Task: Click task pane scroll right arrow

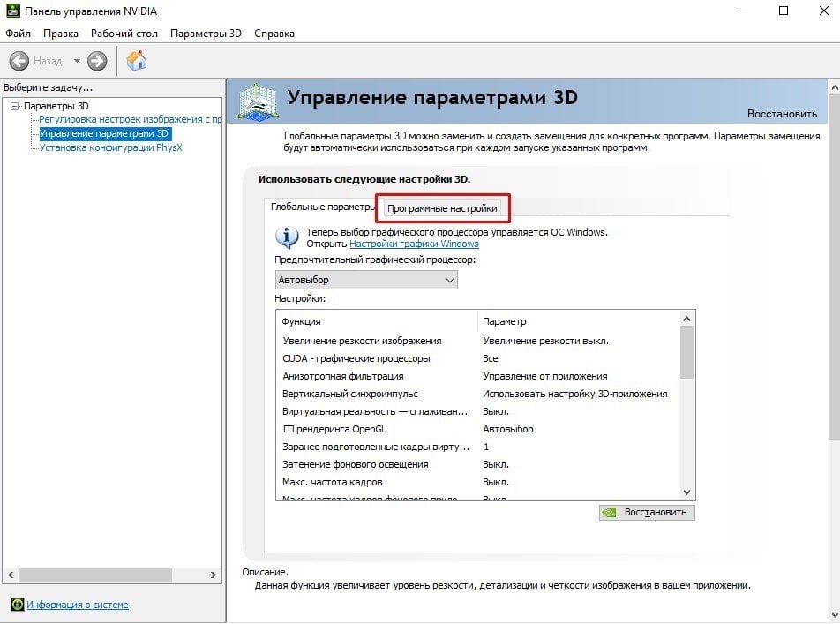Action: click(214, 575)
